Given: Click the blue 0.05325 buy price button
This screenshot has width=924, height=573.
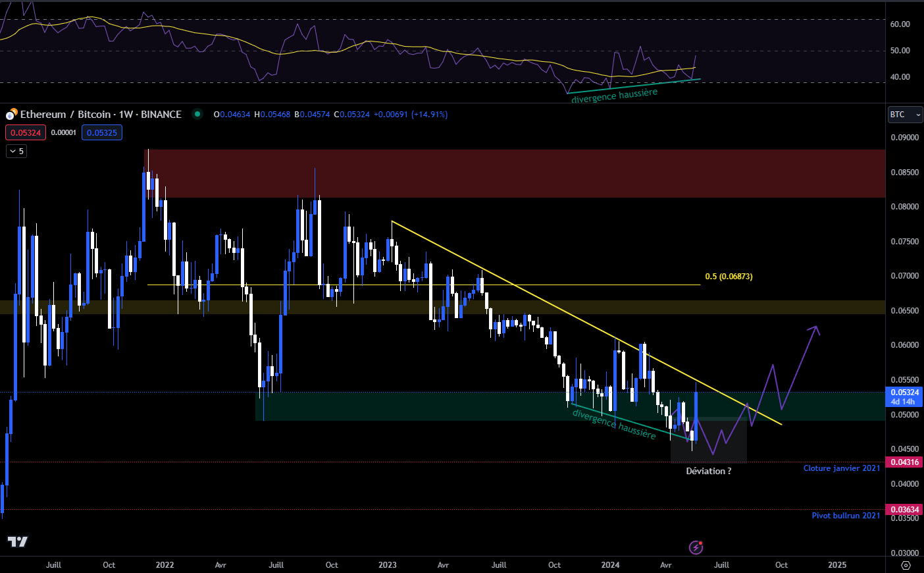Looking at the screenshot, I should tap(102, 132).
